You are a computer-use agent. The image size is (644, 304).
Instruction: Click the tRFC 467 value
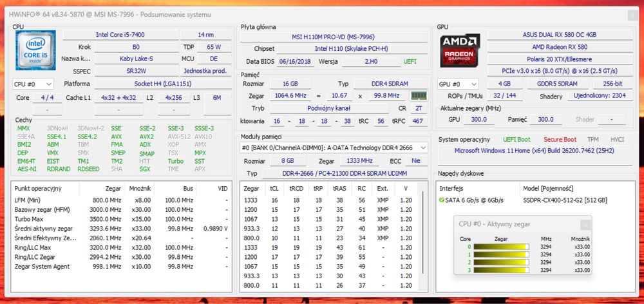tap(417, 121)
